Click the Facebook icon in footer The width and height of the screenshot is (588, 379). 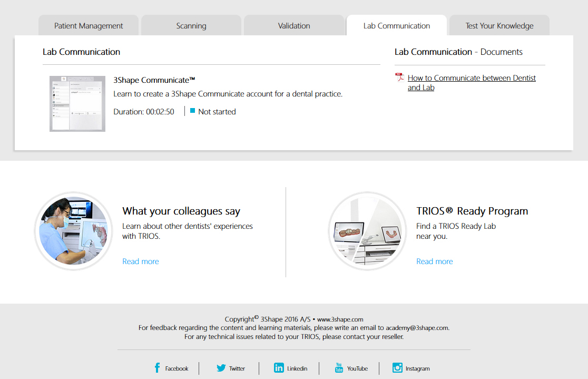tap(157, 368)
